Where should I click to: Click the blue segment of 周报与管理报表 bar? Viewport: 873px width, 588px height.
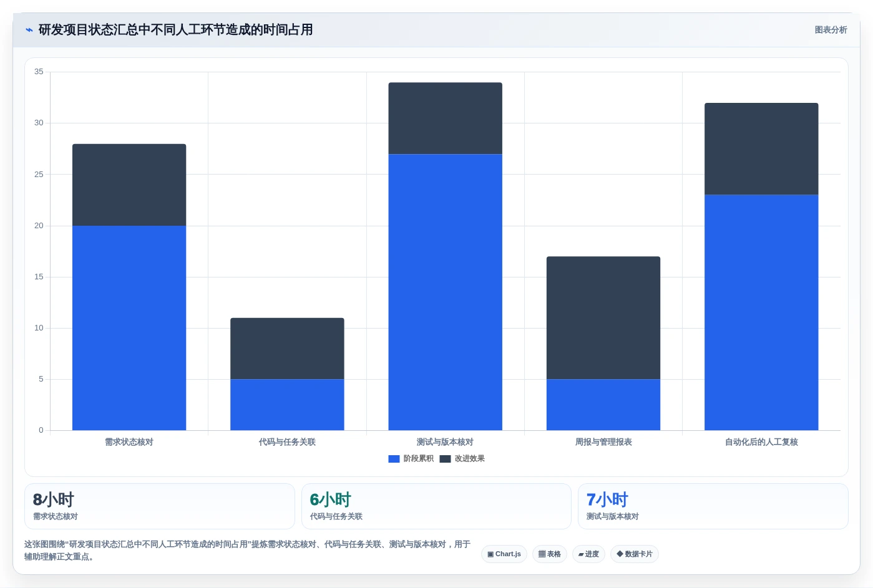pyautogui.click(x=603, y=405)
